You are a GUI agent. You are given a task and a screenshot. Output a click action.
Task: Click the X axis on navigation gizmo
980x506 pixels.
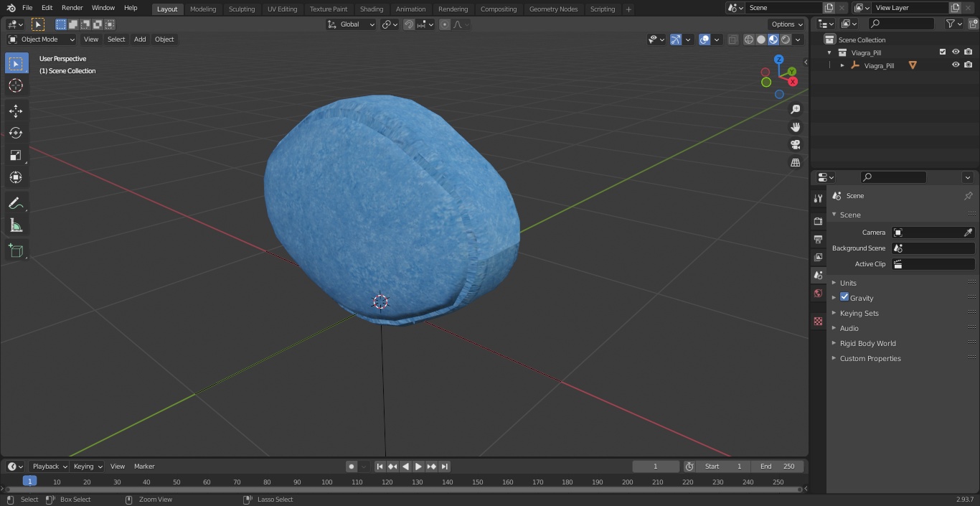(x=793, y=82)
